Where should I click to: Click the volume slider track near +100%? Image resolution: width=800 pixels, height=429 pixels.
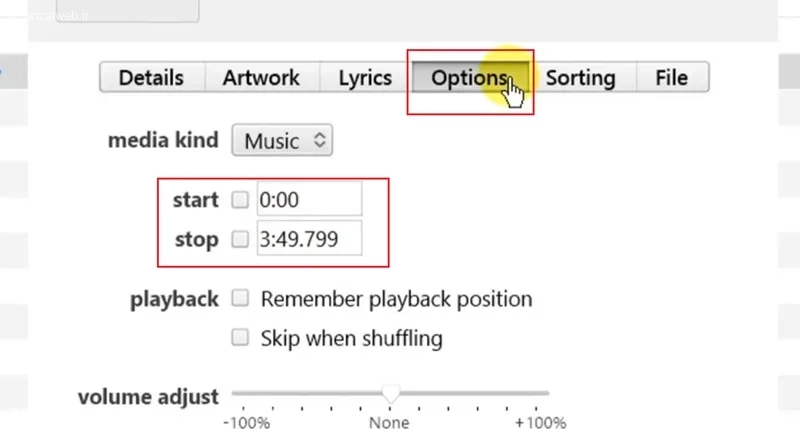536,393
